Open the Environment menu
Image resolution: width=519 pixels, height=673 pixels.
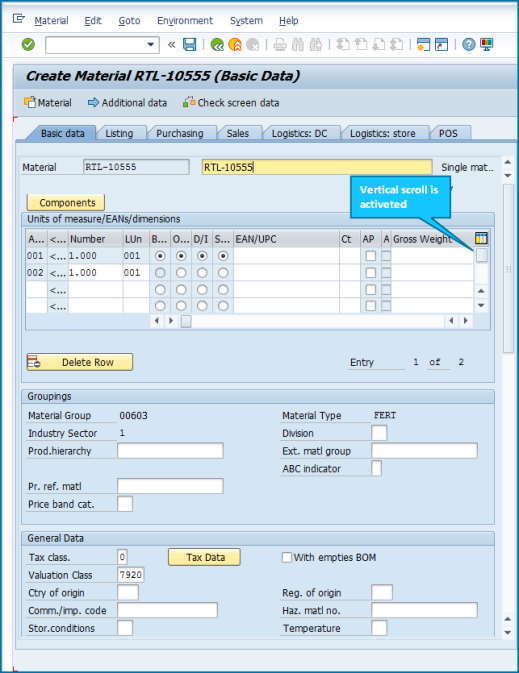(x=185, y=21)
